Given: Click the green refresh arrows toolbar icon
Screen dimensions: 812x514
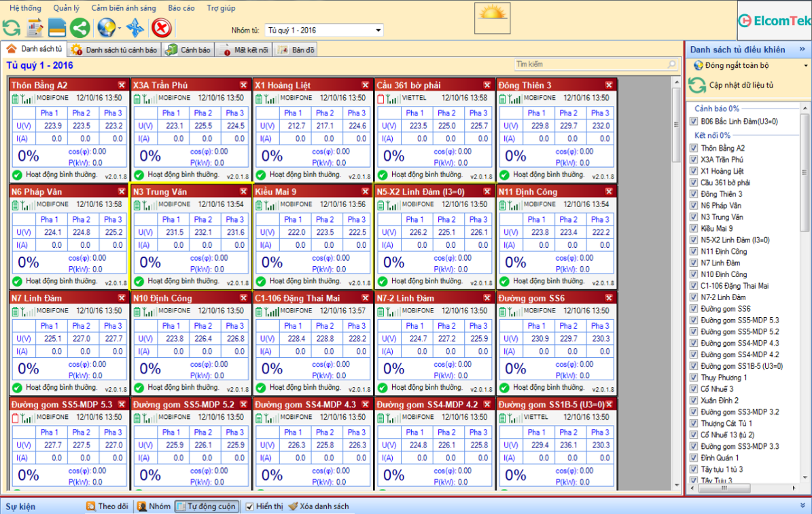Looking at the screenshot, I should [x=12, y=28].
